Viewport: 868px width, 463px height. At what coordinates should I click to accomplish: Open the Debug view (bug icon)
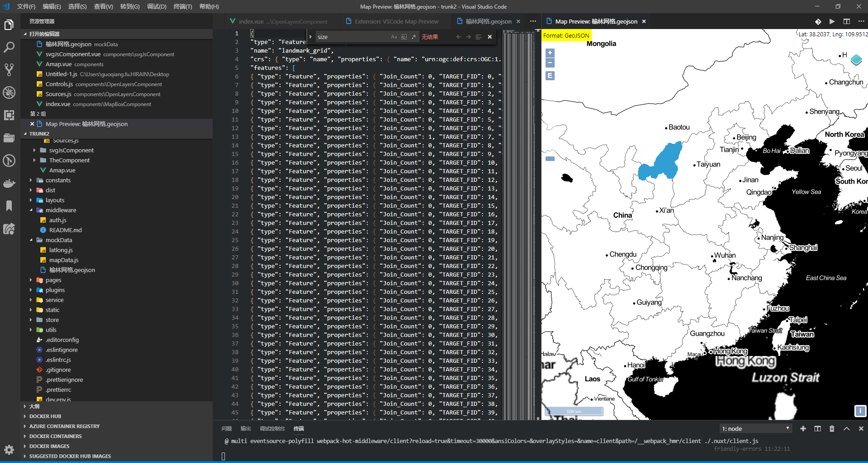(9, 93)
